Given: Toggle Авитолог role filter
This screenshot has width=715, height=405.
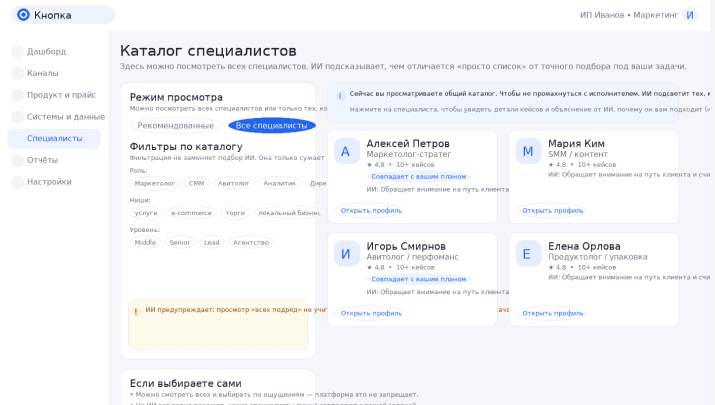Looking at the screenshot, I should (233, 183).
